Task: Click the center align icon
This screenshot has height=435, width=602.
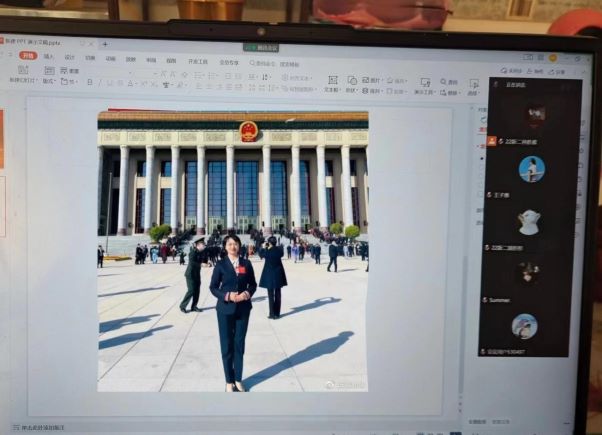Action: (x=209, y=86)
